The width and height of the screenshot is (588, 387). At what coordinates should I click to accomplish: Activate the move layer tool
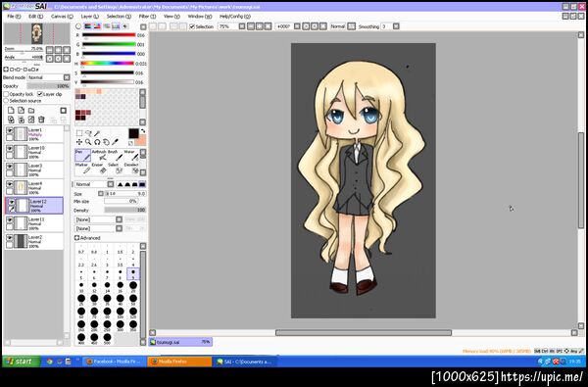click(x=79, y=142)
